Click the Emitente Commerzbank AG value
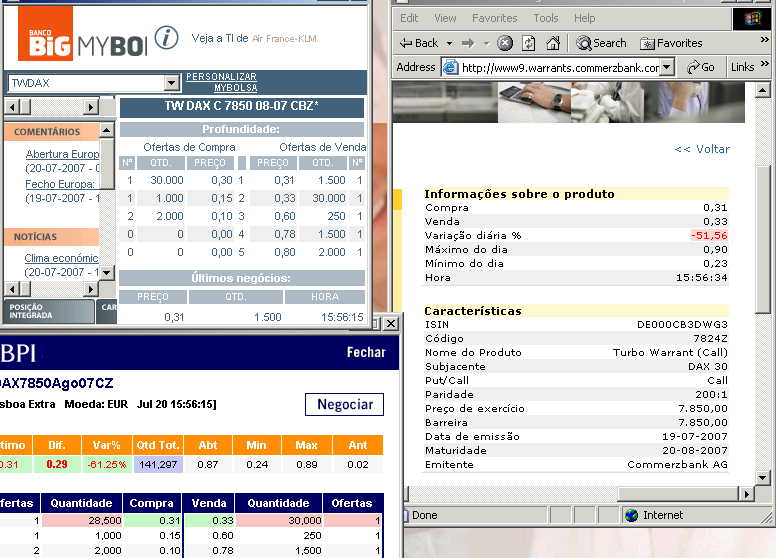 click(x=678, y=465)
